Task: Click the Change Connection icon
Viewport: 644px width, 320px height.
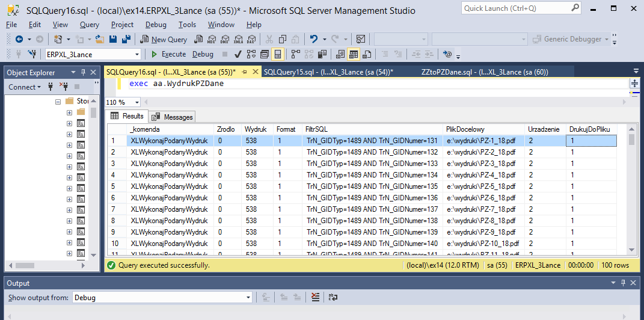Action: (x=32, y=54)
